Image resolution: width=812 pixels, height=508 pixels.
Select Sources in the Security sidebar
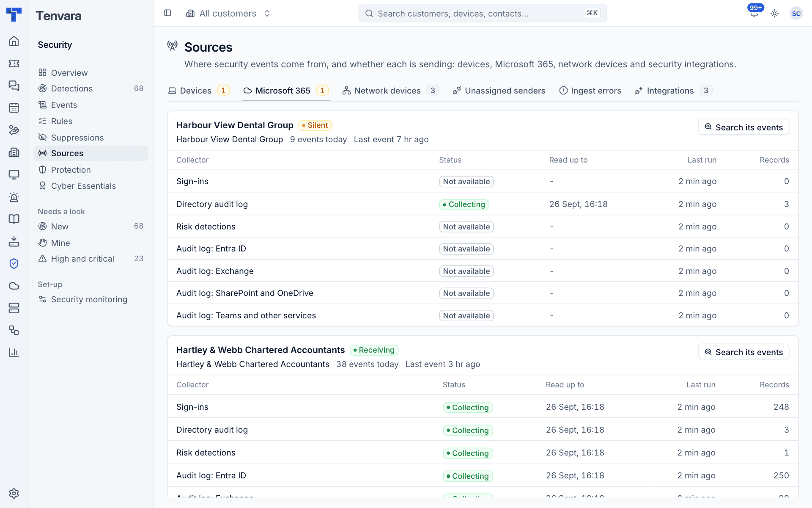click(x=91, y=153)
